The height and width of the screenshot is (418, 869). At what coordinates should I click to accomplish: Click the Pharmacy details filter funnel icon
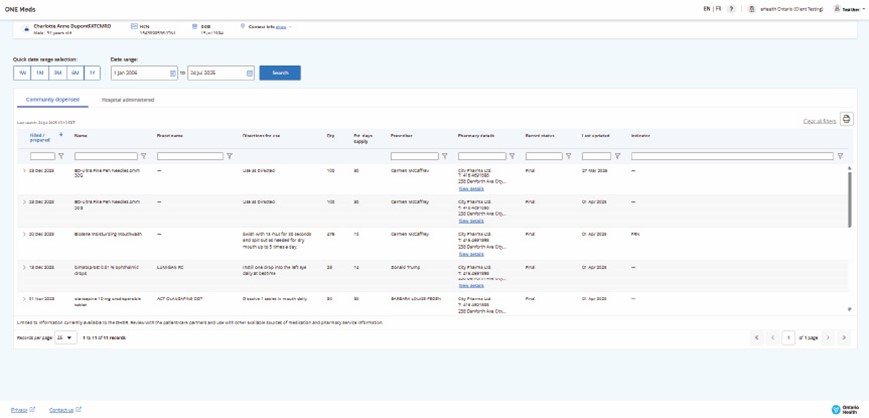click(512, 156)
